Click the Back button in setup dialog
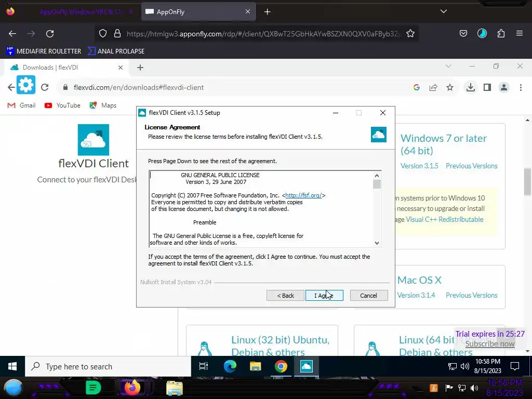Image resolution: width=532 pixels, height=399 pixels. pos(285,296)
